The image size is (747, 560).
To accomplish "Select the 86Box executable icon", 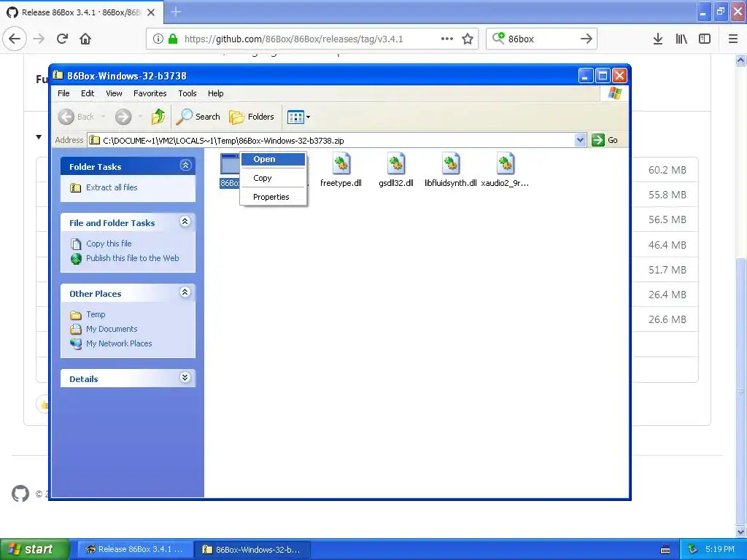I will 230,164.
